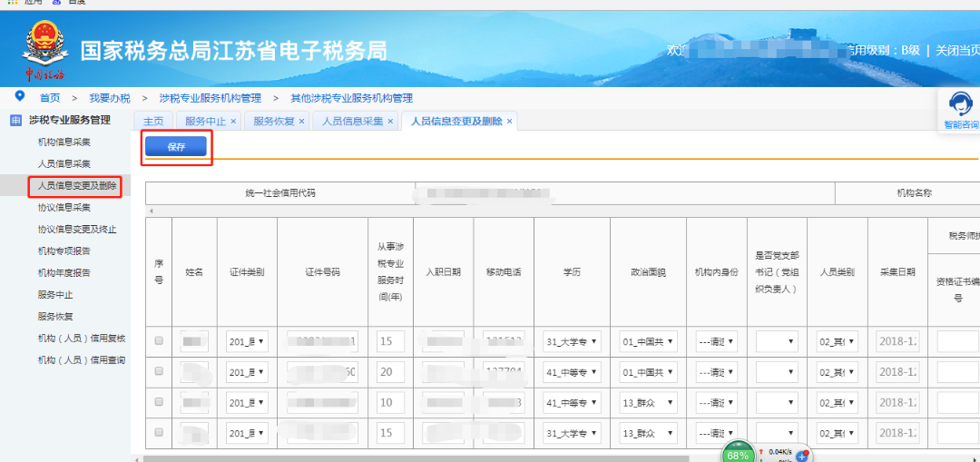Click the green 68% circle indicator
This screenshot has height=462, width=980.
coord(738,454)
